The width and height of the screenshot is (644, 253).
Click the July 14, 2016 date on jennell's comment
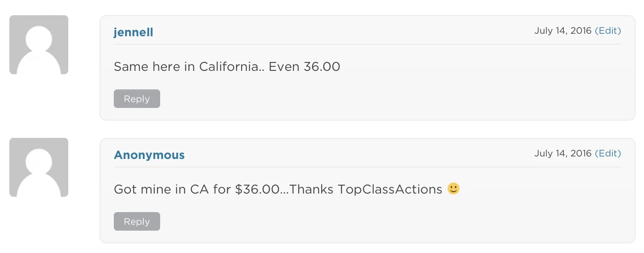pos(563,31)
